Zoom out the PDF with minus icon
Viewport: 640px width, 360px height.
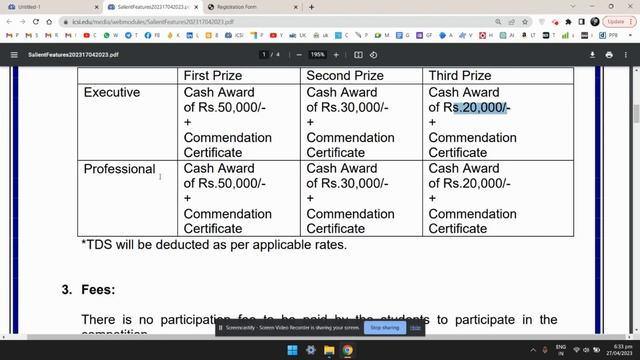point(299,55)
